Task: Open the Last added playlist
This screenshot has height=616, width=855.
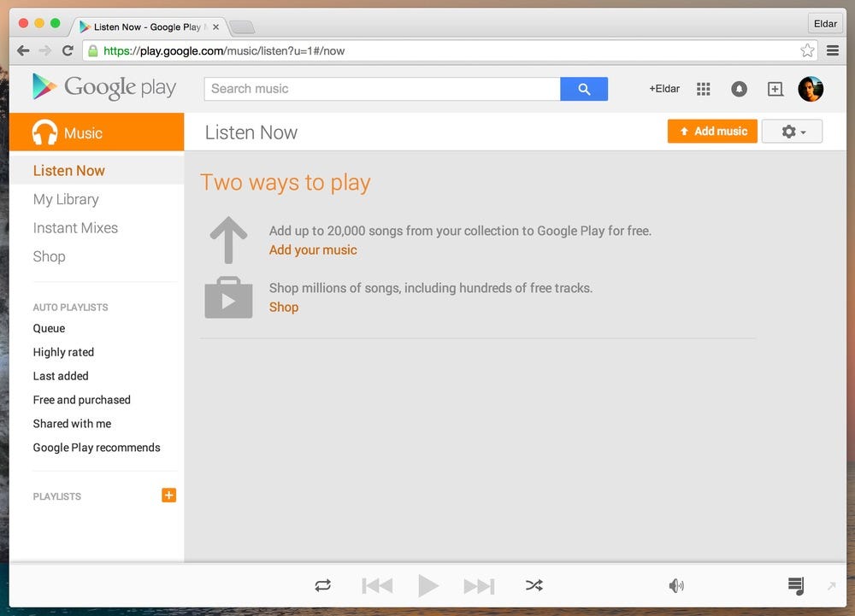Action: click(x=61, y=376)
